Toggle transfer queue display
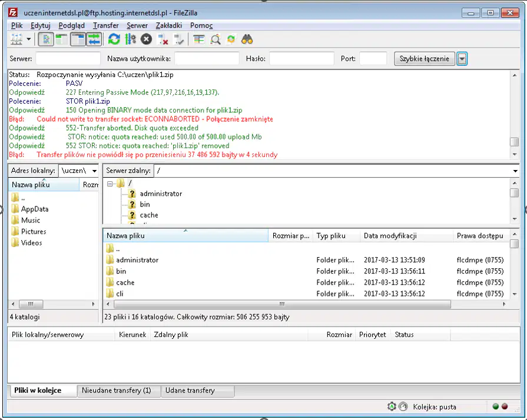 tap(94, 39)
